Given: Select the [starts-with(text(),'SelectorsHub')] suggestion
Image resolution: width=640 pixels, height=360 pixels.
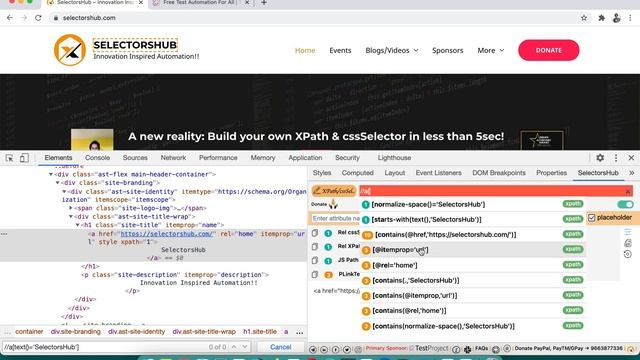Looking at the screenshot, I should pos(473,220).
